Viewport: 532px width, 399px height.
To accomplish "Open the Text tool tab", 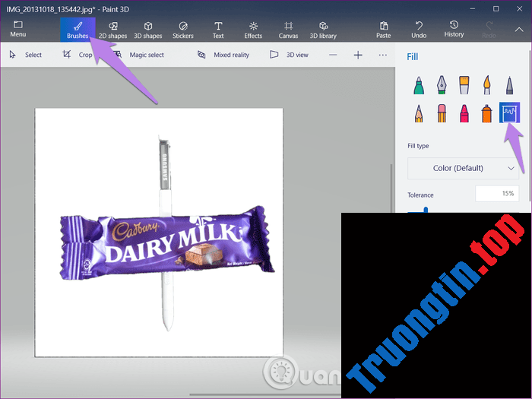I will (x=218, y=30).
